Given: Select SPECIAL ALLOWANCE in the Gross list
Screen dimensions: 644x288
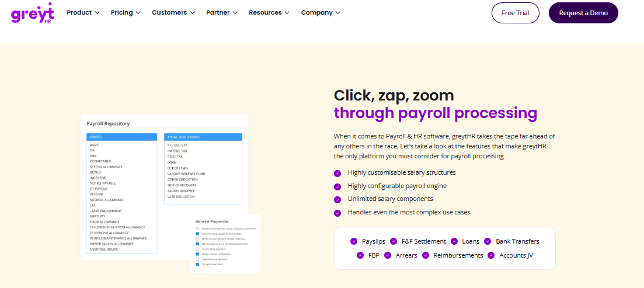Looking at the screenshot, I should point(106,167).
